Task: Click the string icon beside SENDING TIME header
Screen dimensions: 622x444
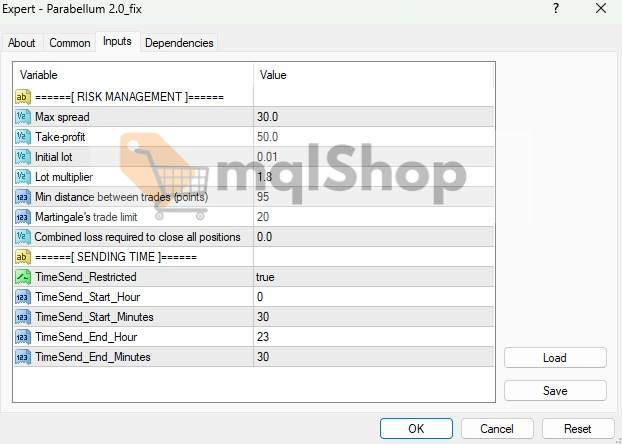Action: [23, 257]
